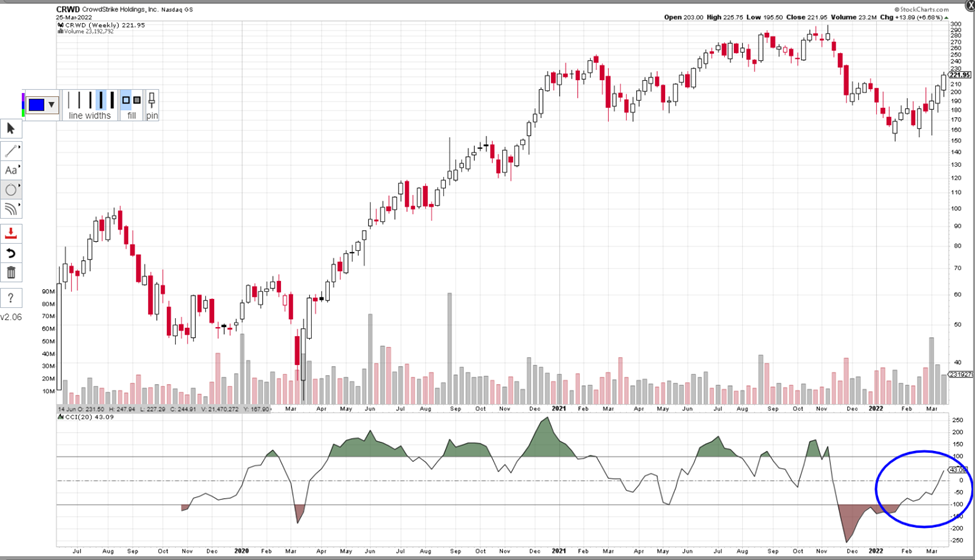
Task: Click the Open 203.00 header value
Action: click(x=683, y=17)
